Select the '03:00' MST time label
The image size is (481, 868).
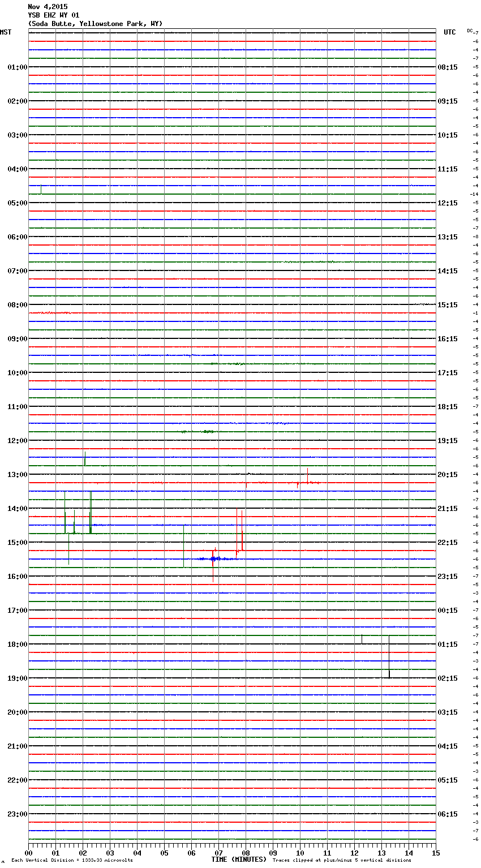(x=18, y=135)
